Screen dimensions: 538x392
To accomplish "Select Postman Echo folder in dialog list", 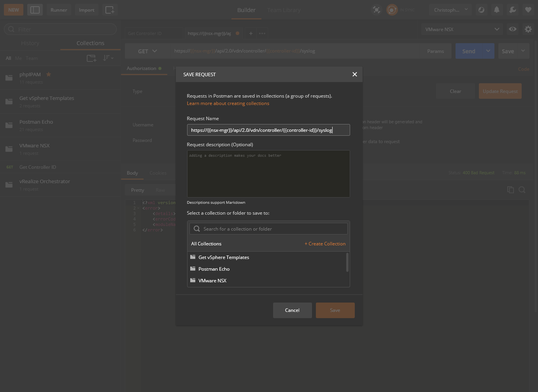I will (214, 269).
